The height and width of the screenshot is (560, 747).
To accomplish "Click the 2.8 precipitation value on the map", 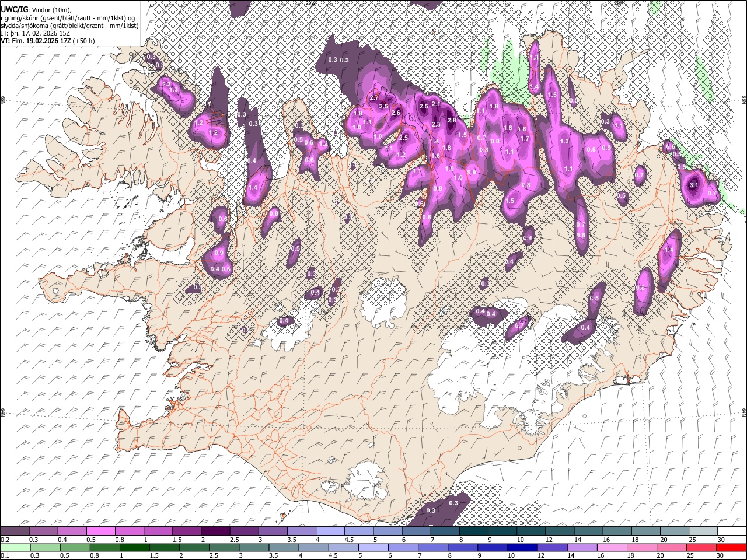I will click(451, 120).
